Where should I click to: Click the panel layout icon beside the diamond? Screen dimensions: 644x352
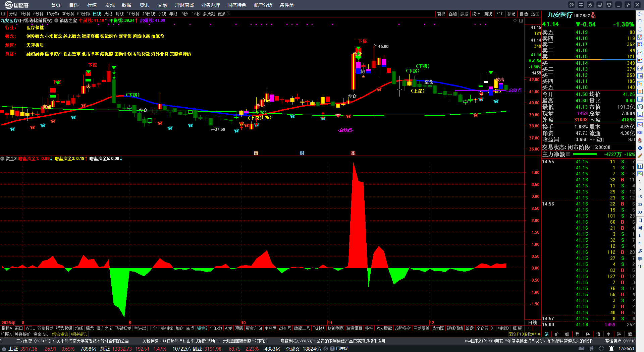tap(521, 21)
